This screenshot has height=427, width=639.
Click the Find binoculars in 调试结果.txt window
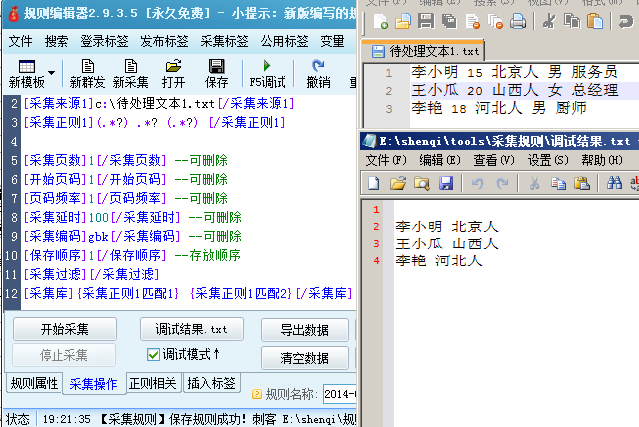pyautogui.click(x=614, y=183)
